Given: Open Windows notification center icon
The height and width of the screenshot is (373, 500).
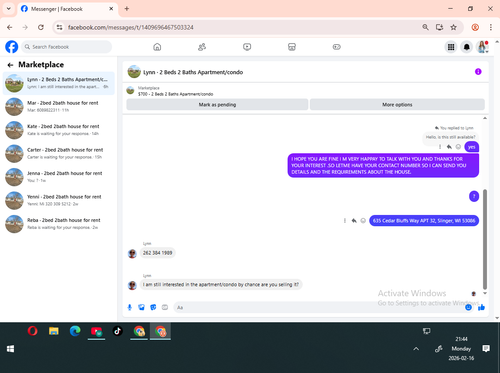Looking at the screenshot, I should coord(486,349).
